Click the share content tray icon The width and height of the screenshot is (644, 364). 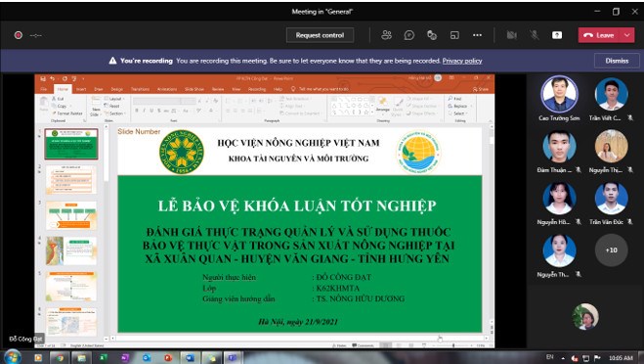[x=557, y=35]
